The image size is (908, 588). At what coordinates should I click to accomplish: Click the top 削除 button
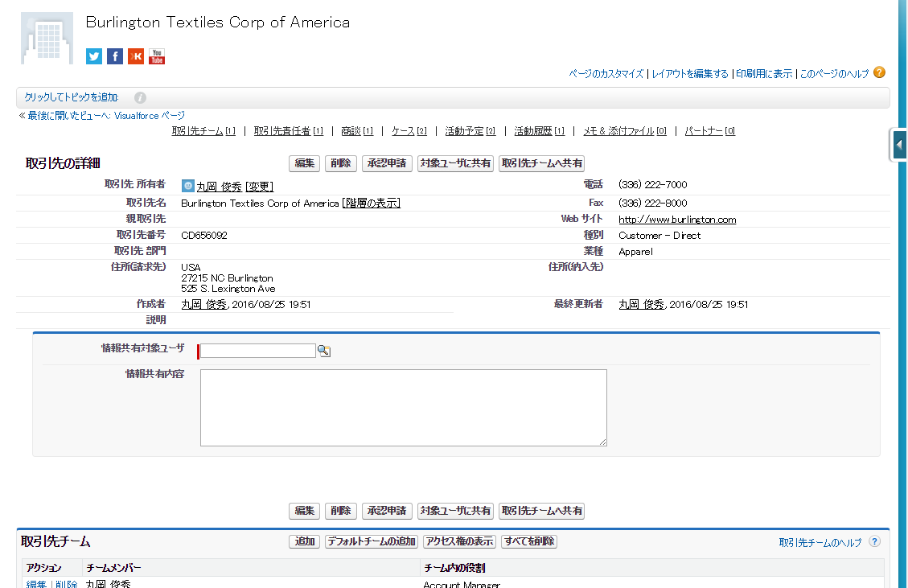(340, 163)
